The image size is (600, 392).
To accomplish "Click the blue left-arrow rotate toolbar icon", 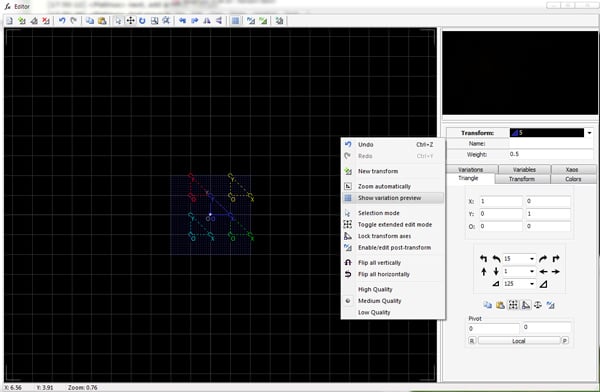I will [x=183, y=21].
